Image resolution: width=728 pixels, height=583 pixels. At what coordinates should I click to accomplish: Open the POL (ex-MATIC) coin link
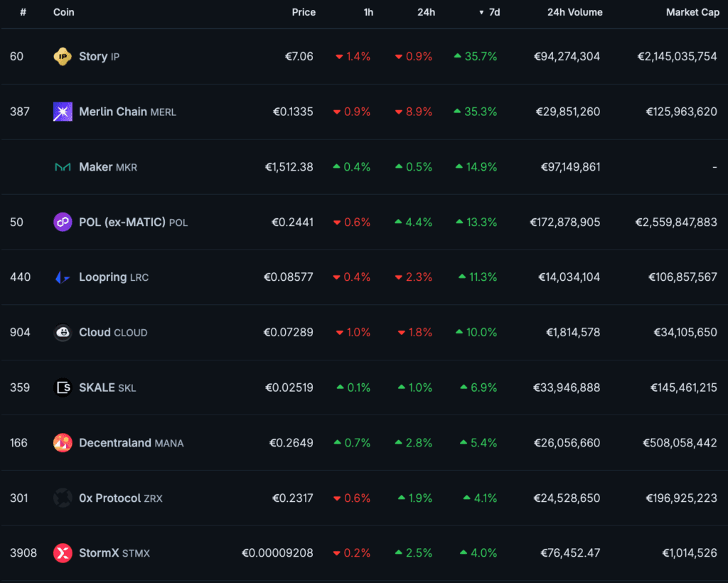(133, 223)
